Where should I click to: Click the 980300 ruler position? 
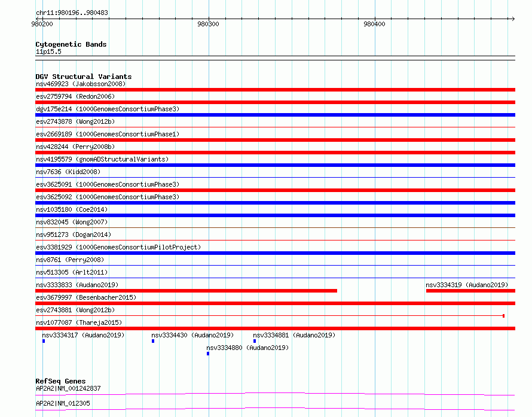pyautogui.click(x=209, y=24)
